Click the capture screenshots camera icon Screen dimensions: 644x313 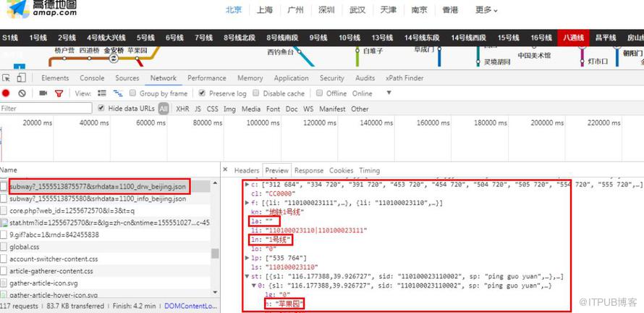coord(43,93)
